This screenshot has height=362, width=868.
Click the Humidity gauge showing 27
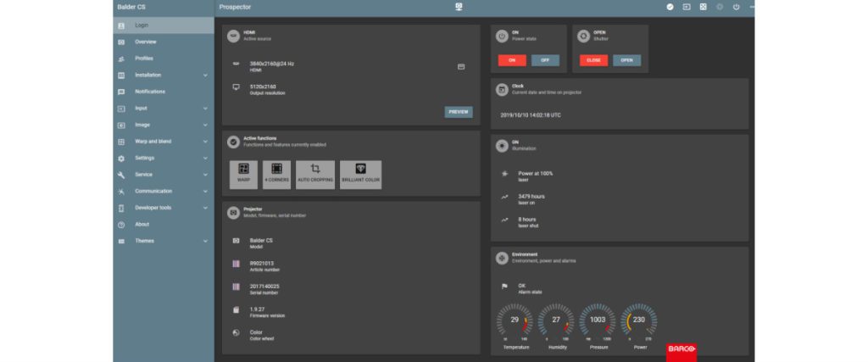(x=556, y=321)
